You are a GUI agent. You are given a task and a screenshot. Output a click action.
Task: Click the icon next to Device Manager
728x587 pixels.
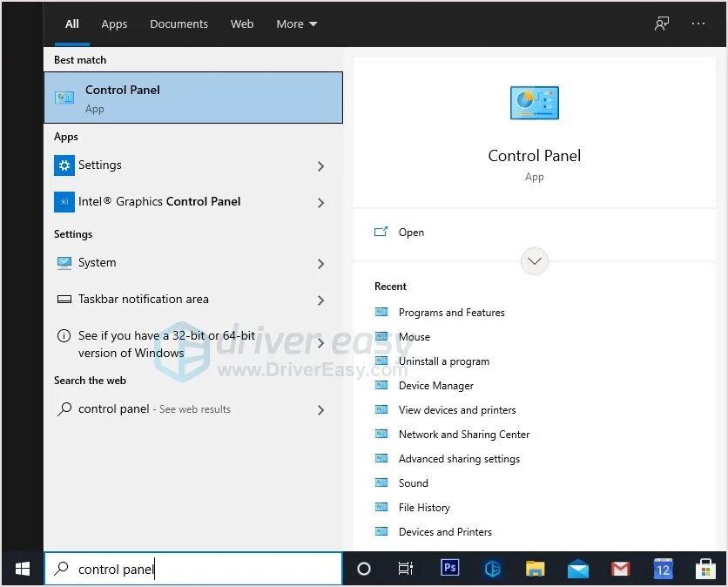pos(381,385)
